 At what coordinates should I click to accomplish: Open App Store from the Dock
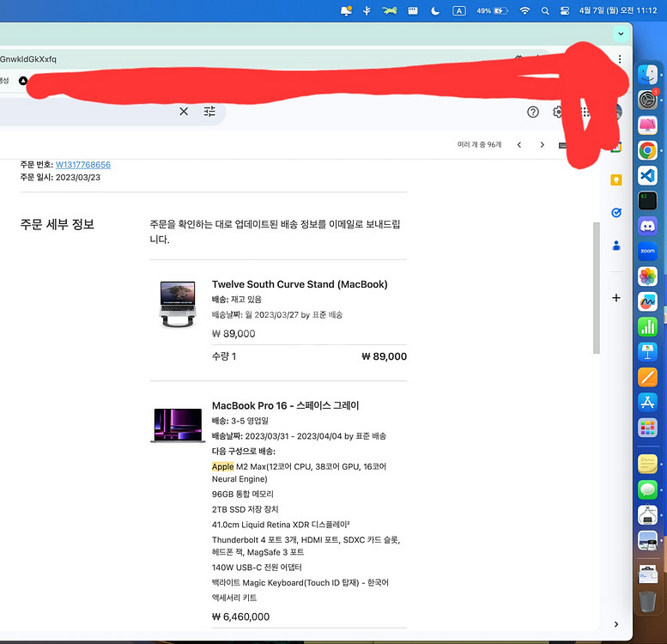tap(647, 402)
